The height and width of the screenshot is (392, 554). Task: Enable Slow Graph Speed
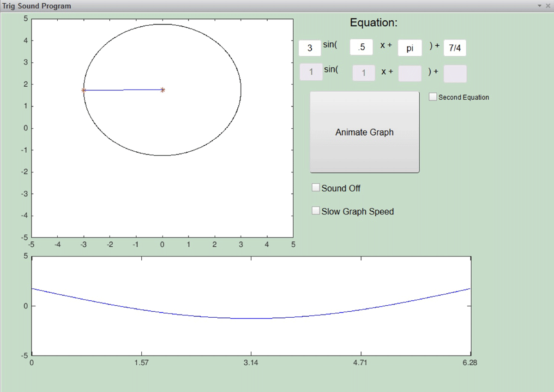316,210
